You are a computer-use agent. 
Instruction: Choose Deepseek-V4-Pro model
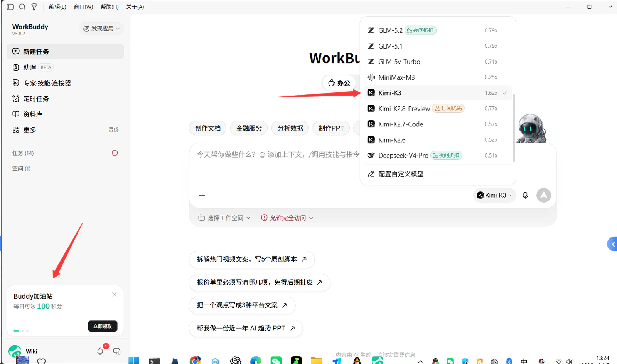click(438, 156)
